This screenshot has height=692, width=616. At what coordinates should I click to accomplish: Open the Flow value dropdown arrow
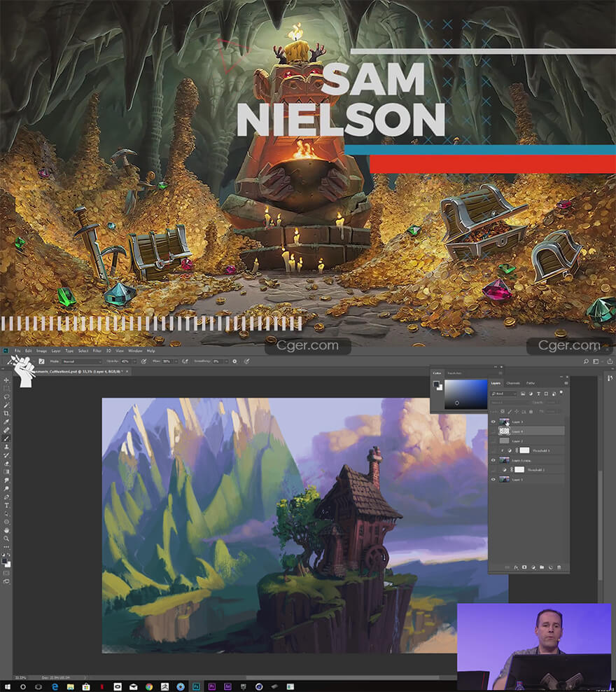tap(176, 361)
